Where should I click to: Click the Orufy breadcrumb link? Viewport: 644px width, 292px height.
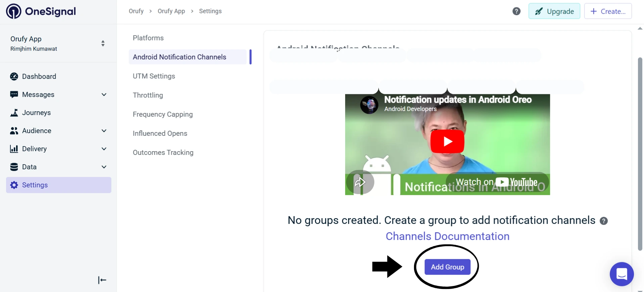tap(136, 11)
